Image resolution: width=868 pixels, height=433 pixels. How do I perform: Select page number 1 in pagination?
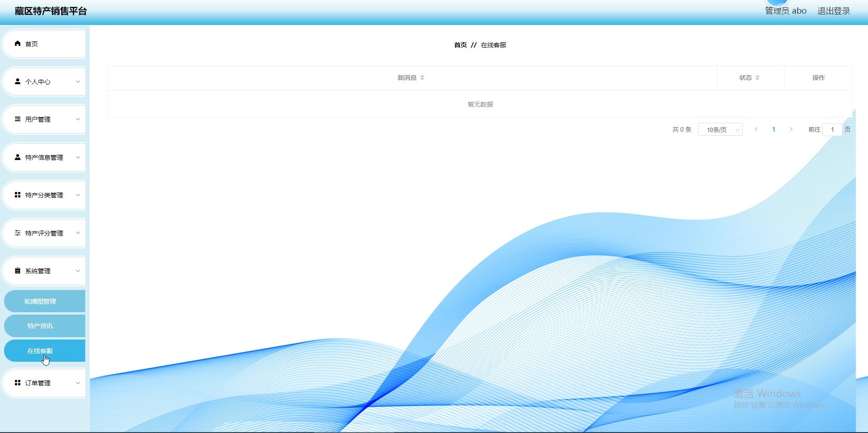pyautogui.click(x=774, y=129)
